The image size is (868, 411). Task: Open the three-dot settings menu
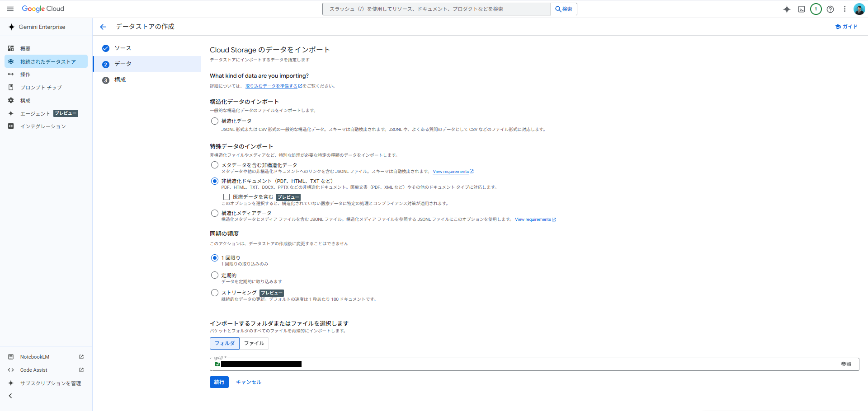coord(844,9)
